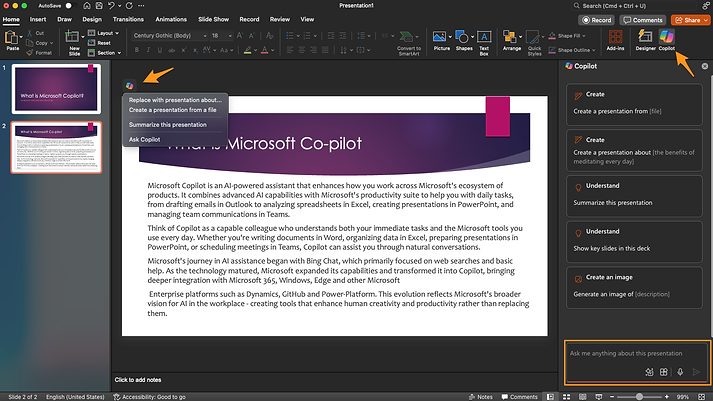
Task: Open the Shapes gallery
Action: pos(464,40)
